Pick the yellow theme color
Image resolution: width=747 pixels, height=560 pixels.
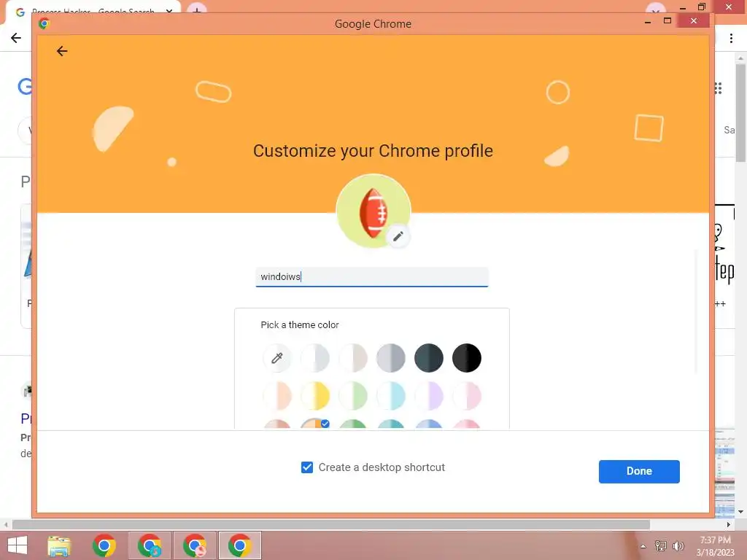click(315, 396)
